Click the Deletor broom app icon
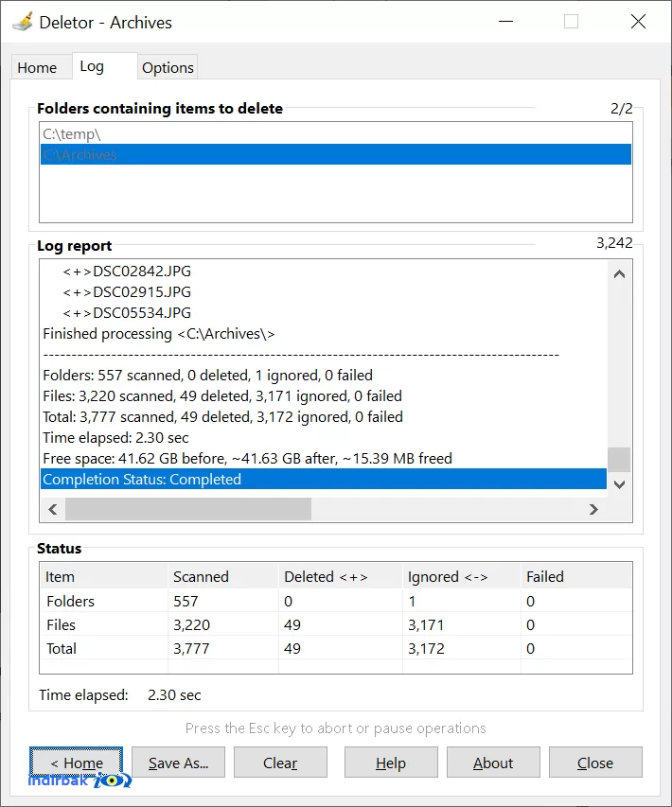 click(23, 22)
